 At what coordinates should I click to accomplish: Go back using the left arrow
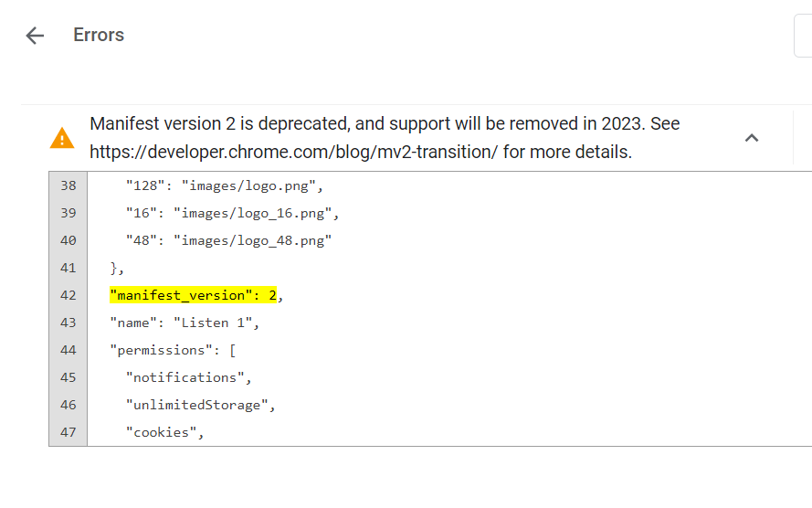pos(35,36)
